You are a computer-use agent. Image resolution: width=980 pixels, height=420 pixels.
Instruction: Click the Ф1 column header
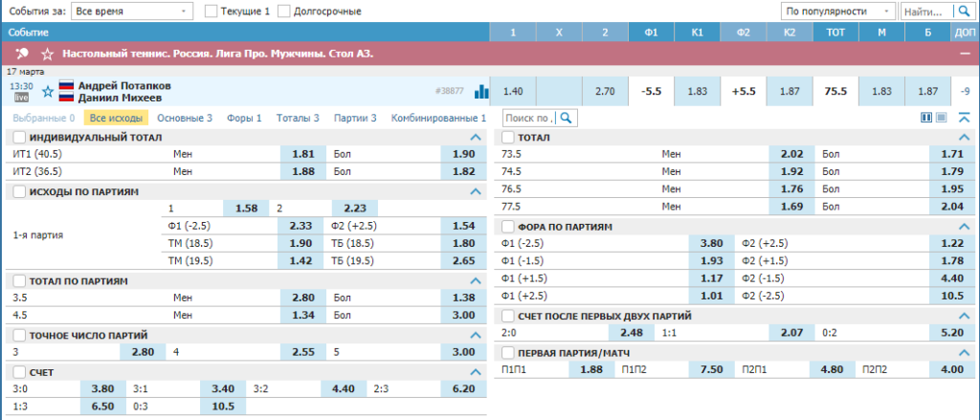pyautogui.click(x=651, y=33)
